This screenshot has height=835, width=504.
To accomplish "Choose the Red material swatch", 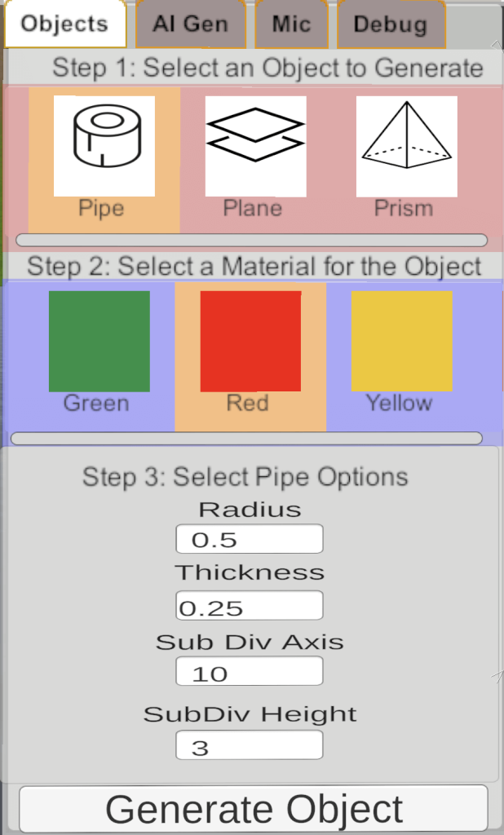I will [x=250, y=342].
